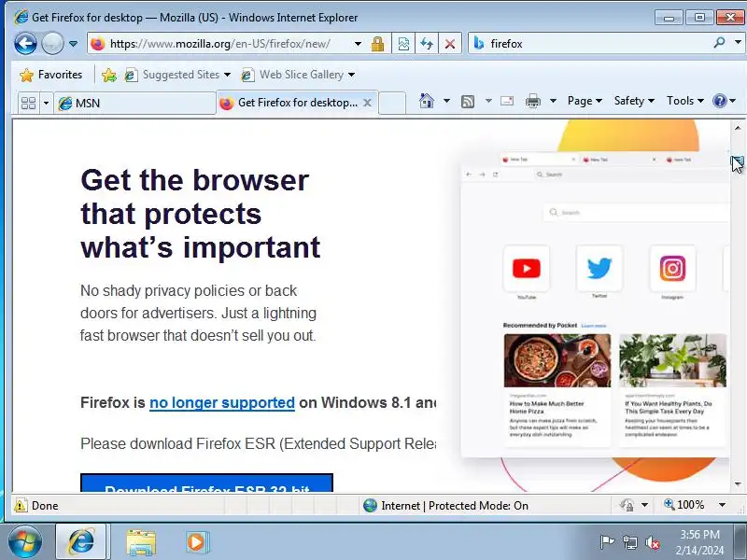The image size is (747, 560).
Task: Click the healthy plants article thumbnail
Action: tap(672, 360)
